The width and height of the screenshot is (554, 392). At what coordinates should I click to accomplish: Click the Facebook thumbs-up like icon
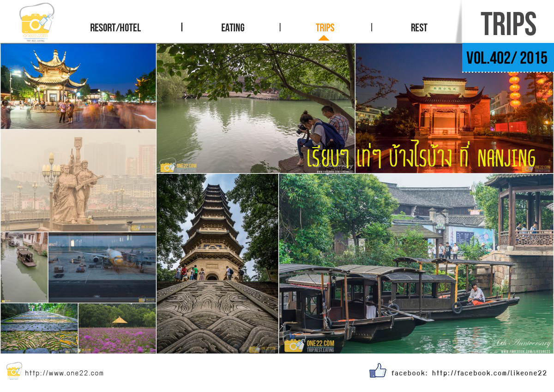point(378,371)
